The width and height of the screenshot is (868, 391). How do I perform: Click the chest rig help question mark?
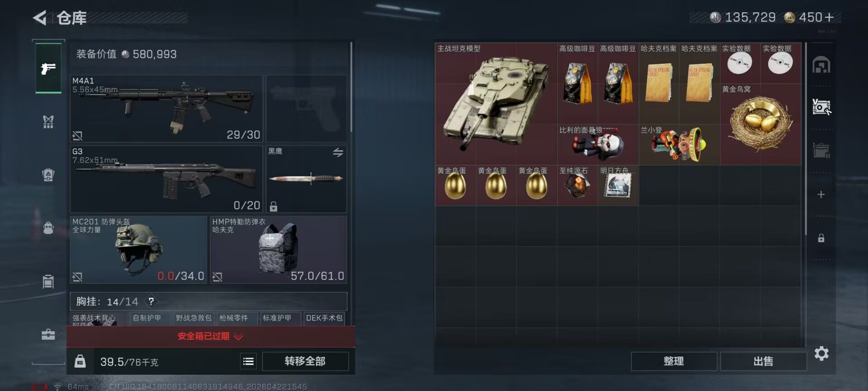[x=151, y=301]
